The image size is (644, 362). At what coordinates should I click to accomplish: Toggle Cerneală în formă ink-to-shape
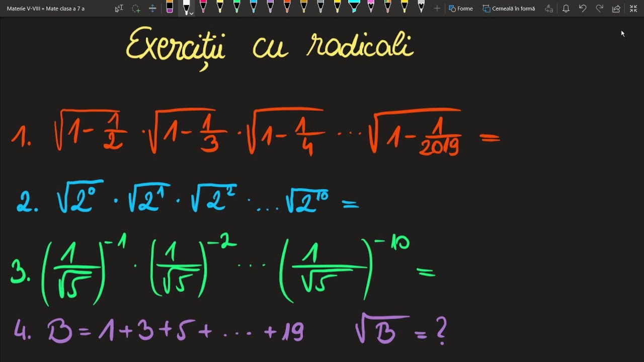[509, 9]
